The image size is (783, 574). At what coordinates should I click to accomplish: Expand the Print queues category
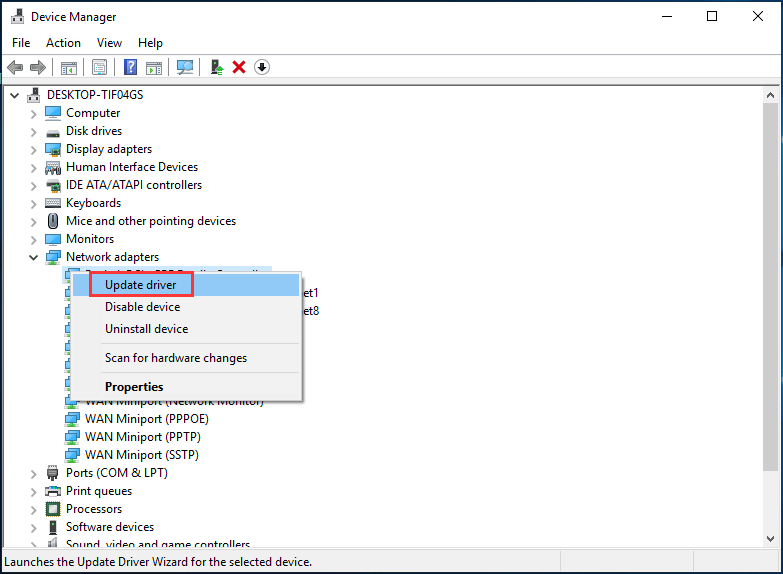[x=33, y=492]
